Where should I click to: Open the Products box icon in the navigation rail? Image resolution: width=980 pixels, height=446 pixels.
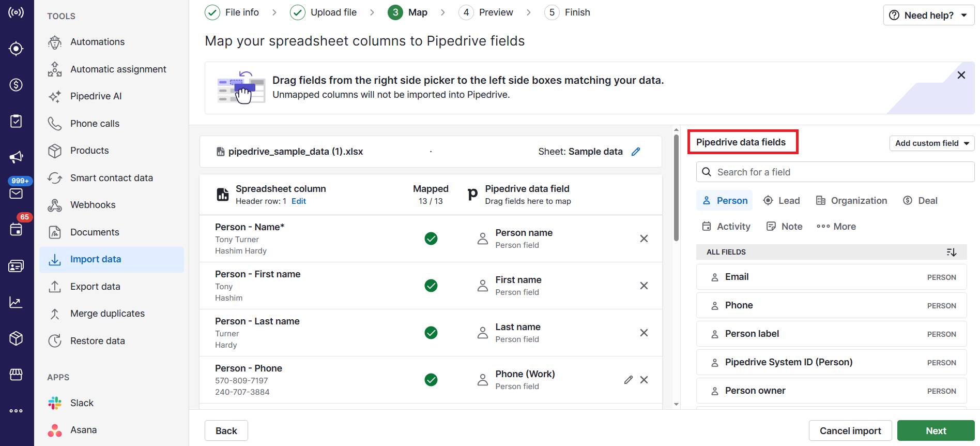tap(16, 338)
